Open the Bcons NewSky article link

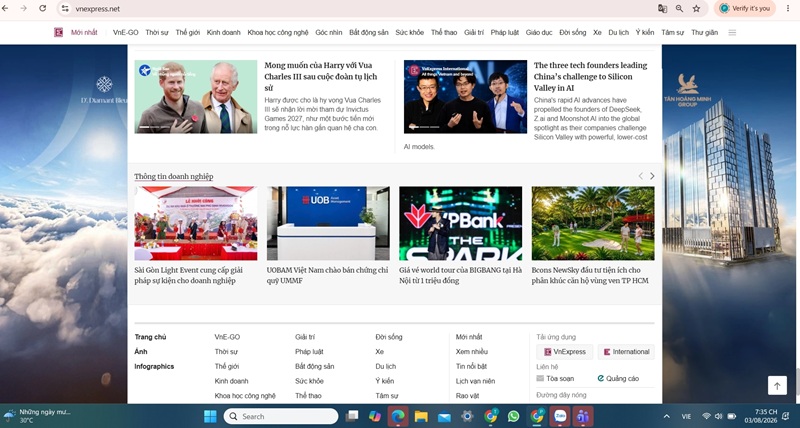coord(590,275)
